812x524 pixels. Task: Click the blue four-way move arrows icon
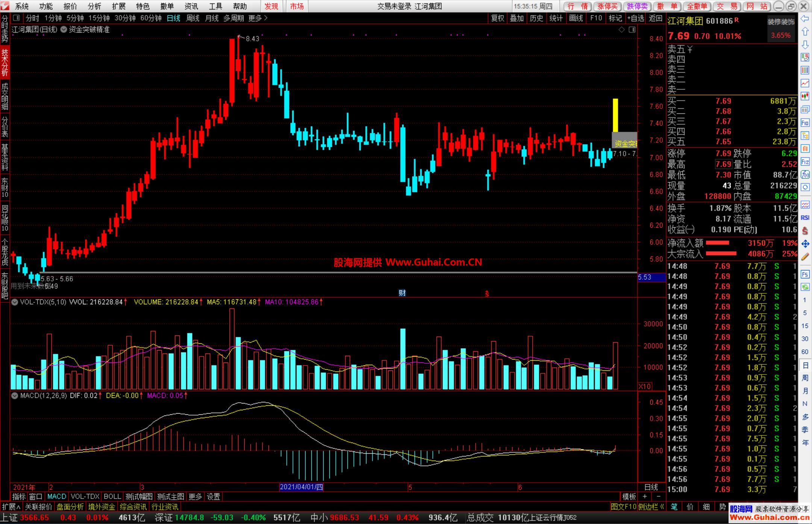click(x=805, y=244)
